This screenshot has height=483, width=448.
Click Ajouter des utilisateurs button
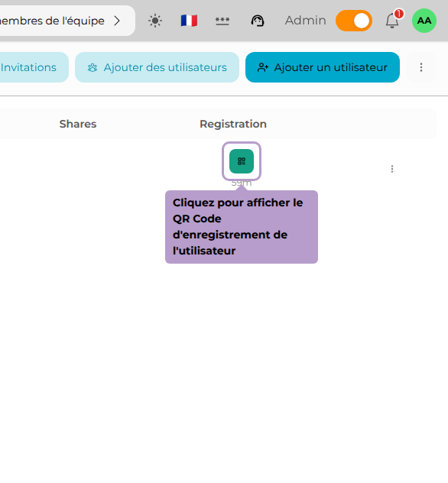(x=157, y=67)
